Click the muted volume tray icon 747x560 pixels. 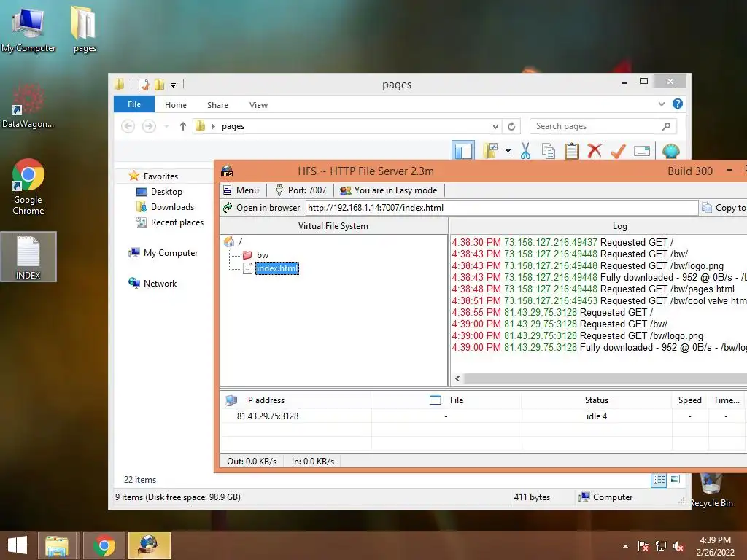(x=678, y=547)
